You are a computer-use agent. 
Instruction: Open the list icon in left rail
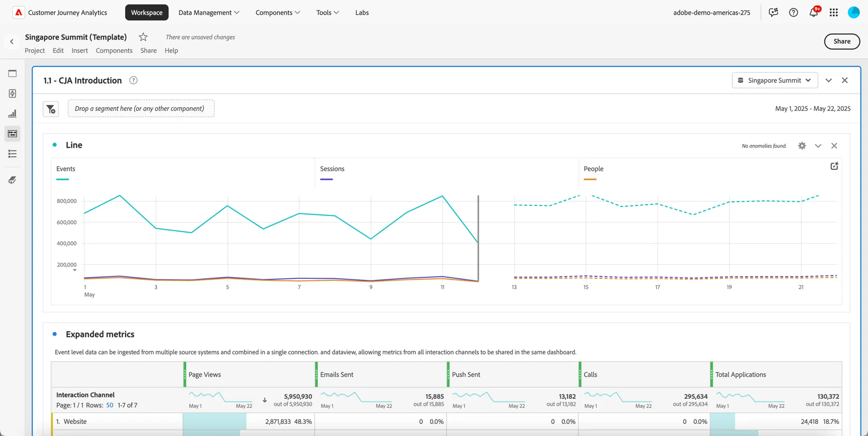pyautogui.click(x=13, y=154)
